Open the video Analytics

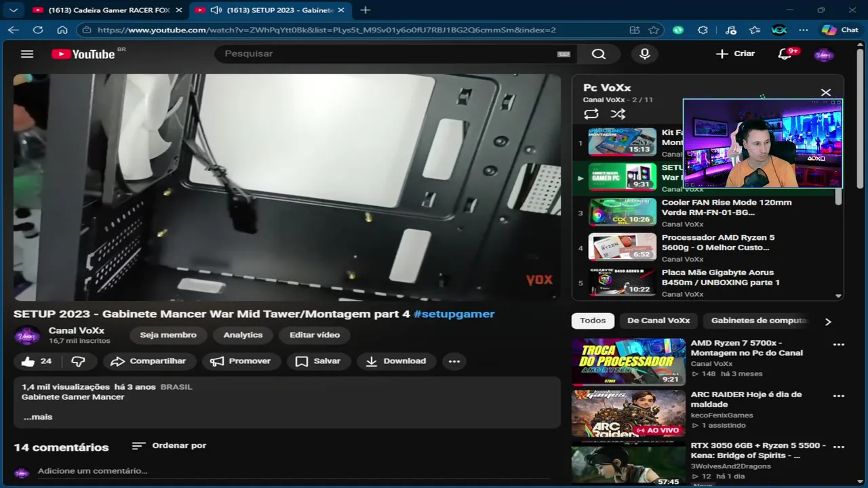pyautogui.click(x=243, y=335)
